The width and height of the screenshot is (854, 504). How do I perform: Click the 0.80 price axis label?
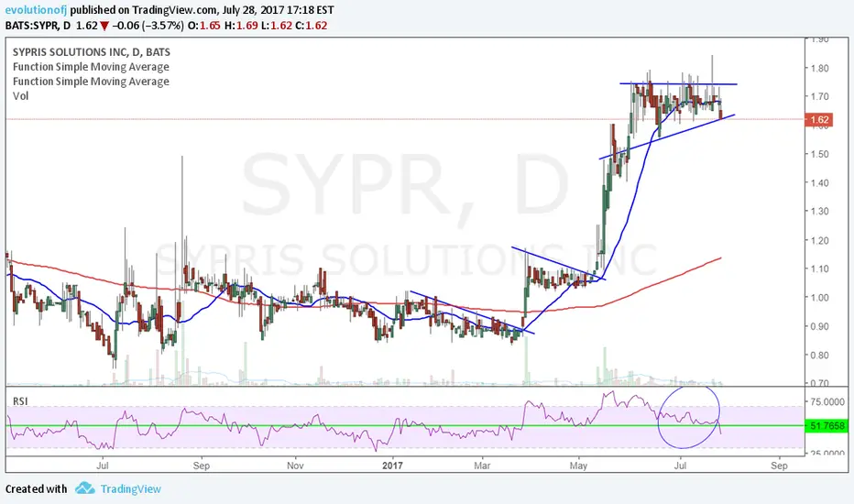point(819,356)
